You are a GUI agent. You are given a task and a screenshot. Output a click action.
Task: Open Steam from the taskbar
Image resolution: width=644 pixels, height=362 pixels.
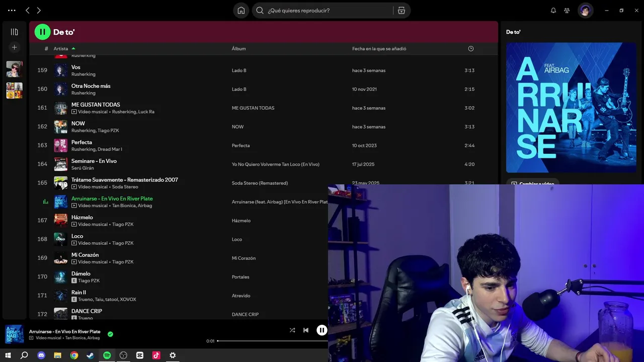91,355
